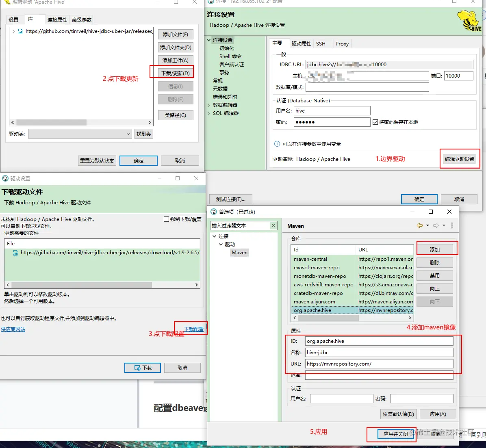Open the three-dots menu in Maven preferences

[452, 225]
